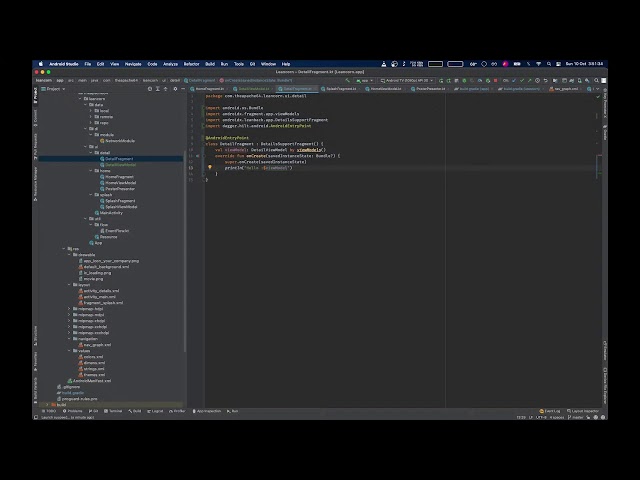Image resolution: width=640 pixels, height=480 pixels.
Task: Toggle the Pull Requests tool window stripe
Action: click(x=36, y=146)
